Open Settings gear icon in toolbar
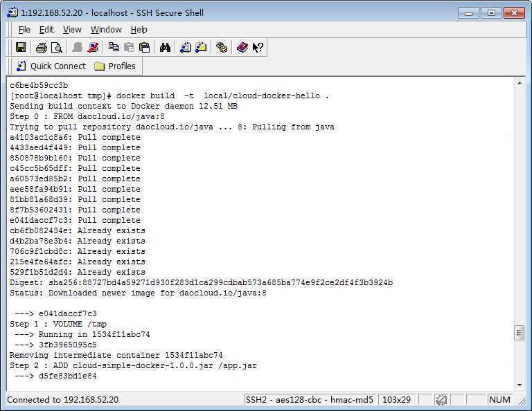The image size is (532, 411). (222, 48)
